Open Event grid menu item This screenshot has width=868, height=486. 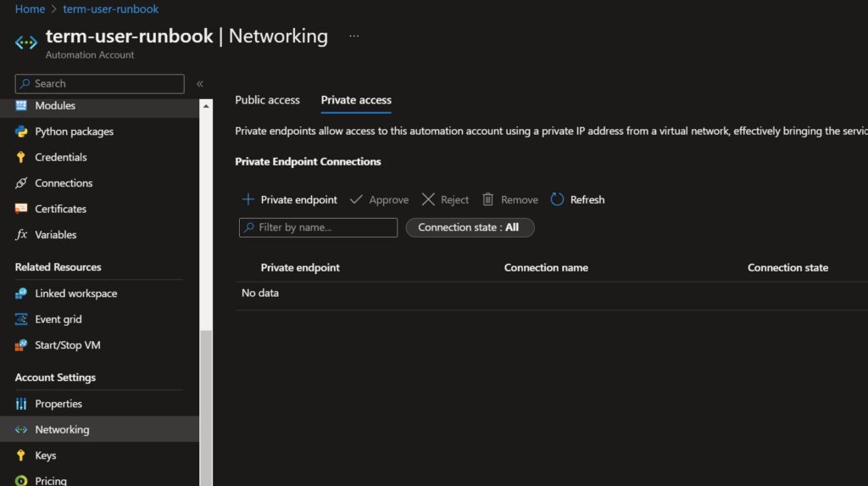(x=100, y=319)
